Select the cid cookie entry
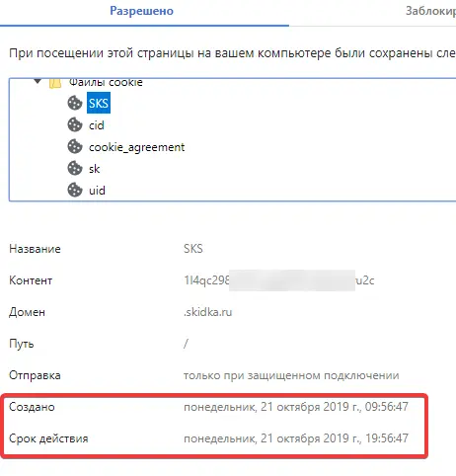Screen dimensions: 456x476 click(97, 125)
